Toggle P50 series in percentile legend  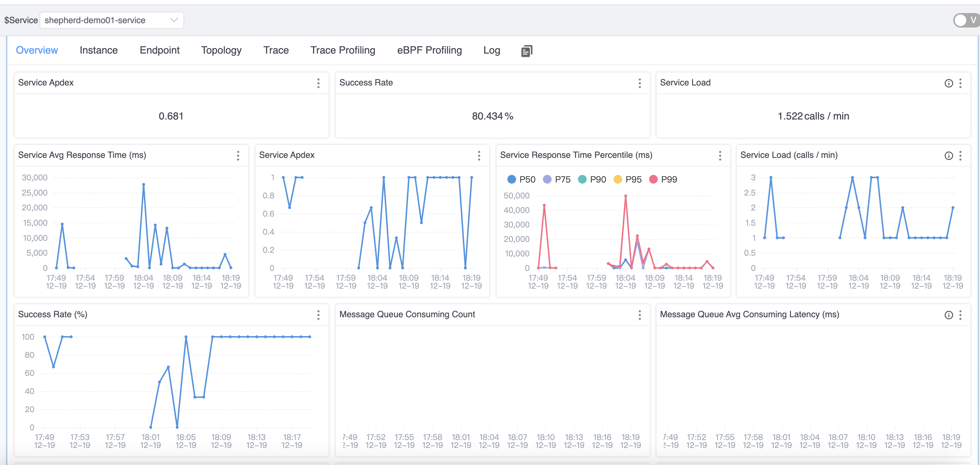click(521, 179)
